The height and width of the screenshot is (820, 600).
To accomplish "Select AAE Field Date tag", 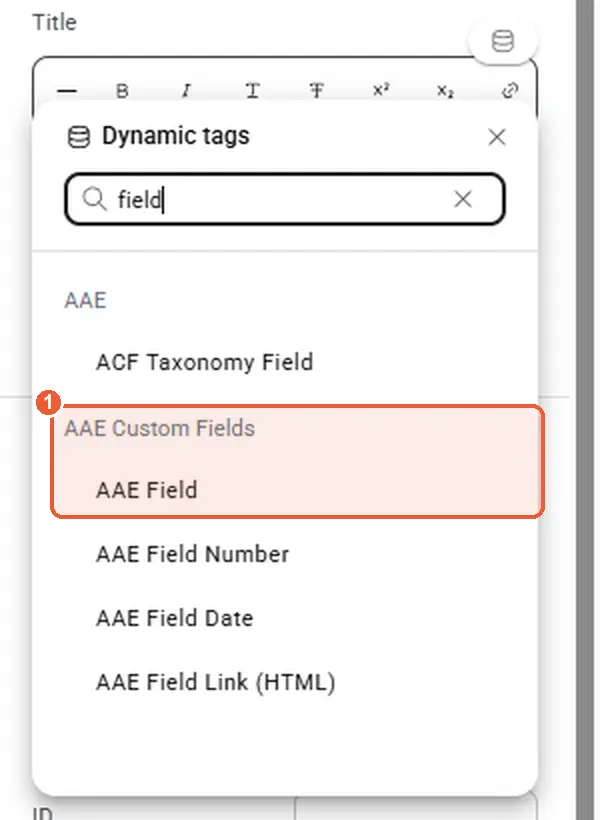I will coord(175,618).
